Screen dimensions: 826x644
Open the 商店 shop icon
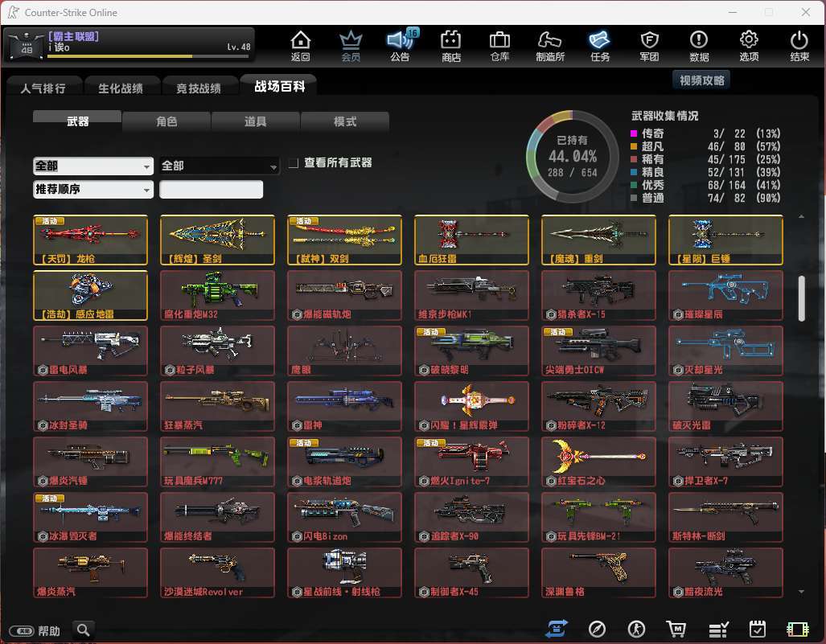(x=451, y=47)
